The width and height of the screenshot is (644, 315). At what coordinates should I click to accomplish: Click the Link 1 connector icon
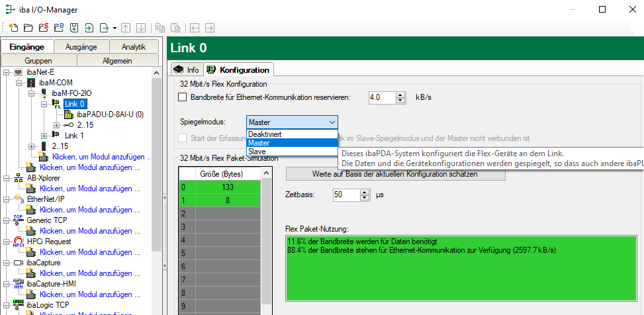(56, 135)
